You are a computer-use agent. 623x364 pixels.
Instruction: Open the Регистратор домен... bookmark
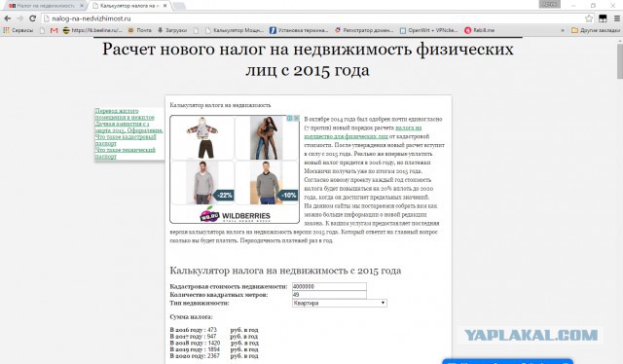[364, 30]
